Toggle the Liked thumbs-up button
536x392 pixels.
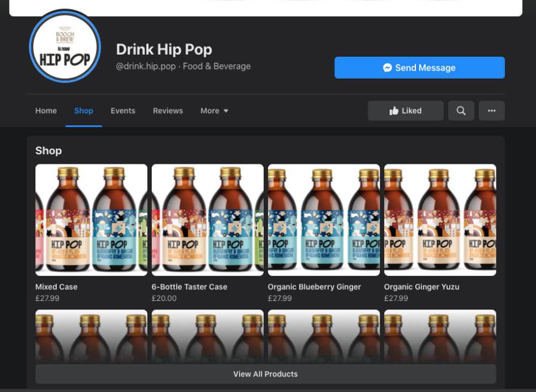[x=405, y=111]
